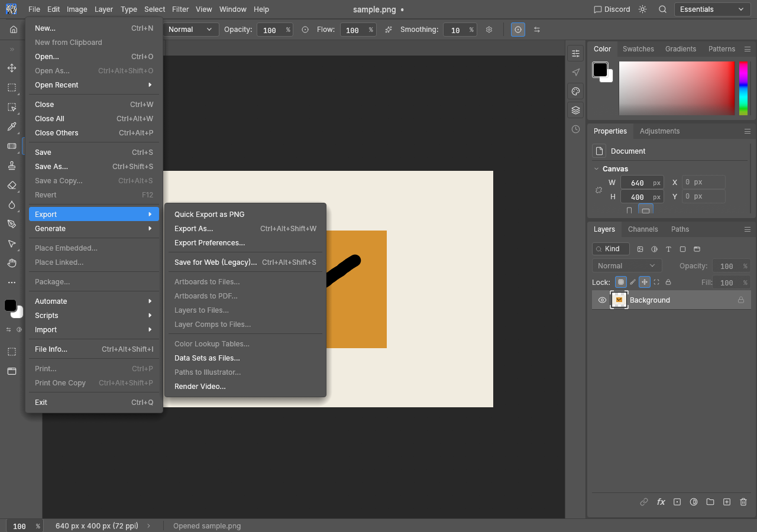Select the Move tool
This screenshot has width=757, height=532.
pyautogui.click(x=12, y=68)
